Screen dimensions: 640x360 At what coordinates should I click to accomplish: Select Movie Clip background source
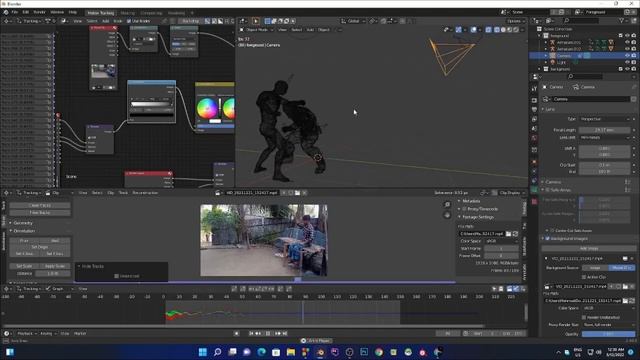pos(622,268)
